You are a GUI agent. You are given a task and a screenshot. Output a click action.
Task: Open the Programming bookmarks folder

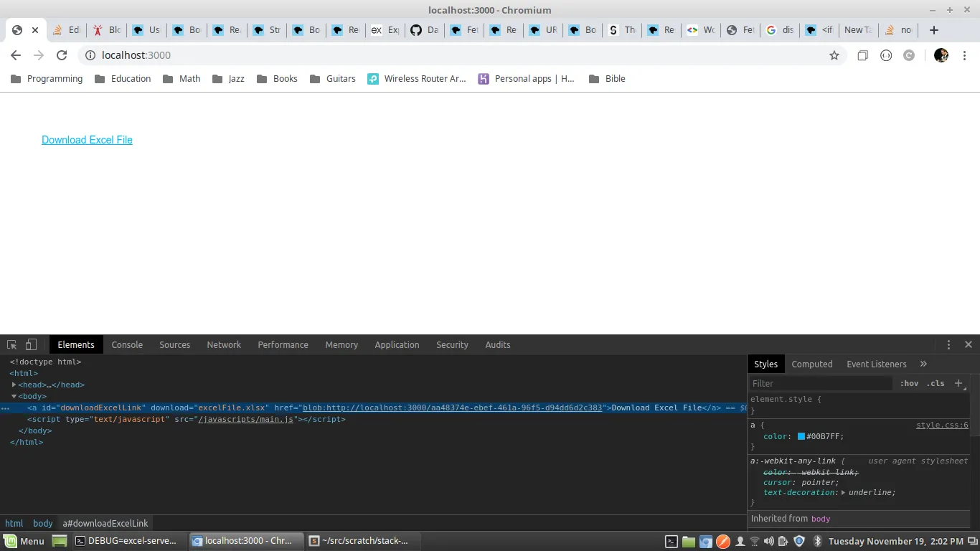click(x=47, y=79)
